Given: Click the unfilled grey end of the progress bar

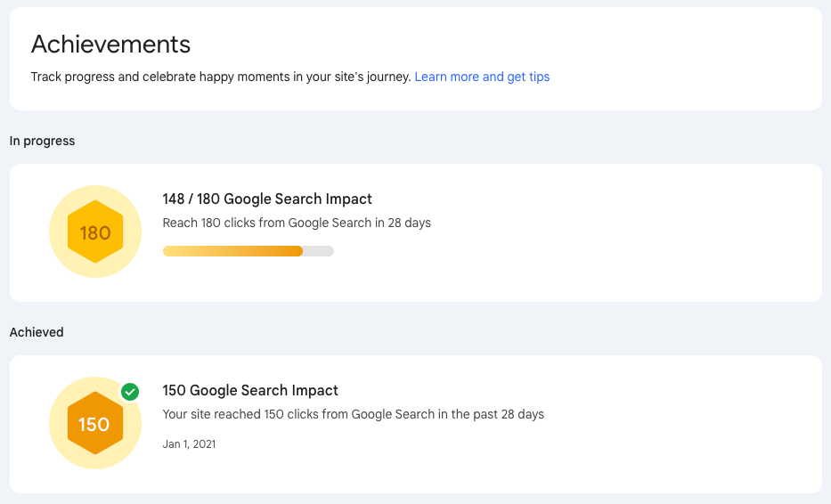Looking at the screenshot, I should click(x=319, y=251).
